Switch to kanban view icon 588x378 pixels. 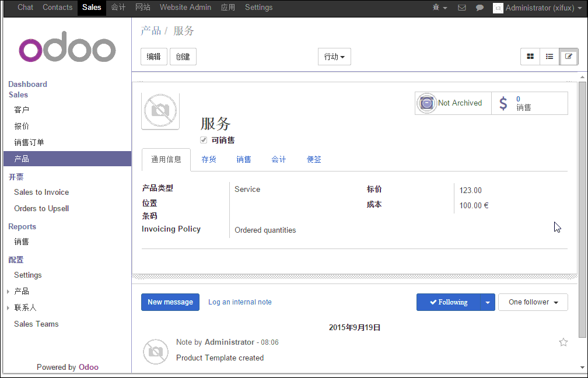(x=530, y=57)
